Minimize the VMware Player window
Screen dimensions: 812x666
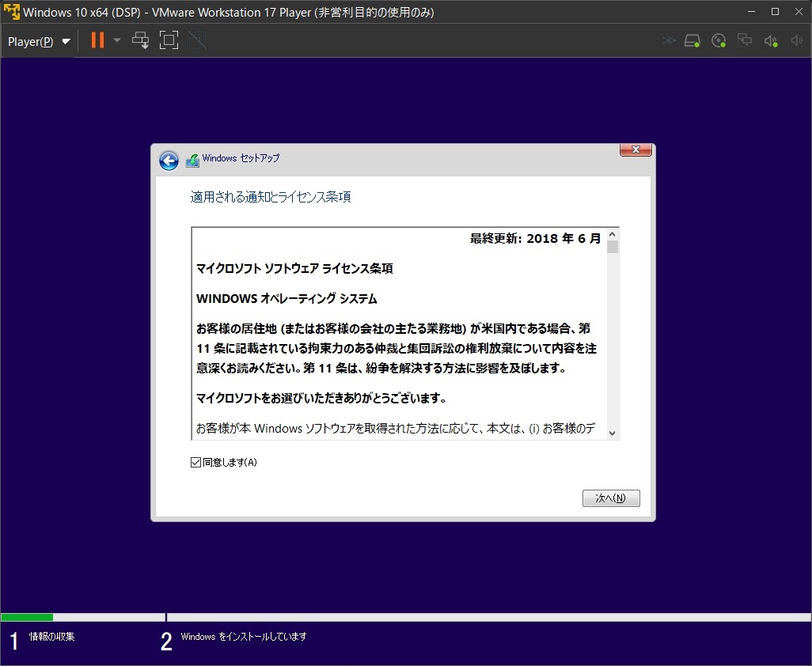pyautogui.click(x=751, y=11)
